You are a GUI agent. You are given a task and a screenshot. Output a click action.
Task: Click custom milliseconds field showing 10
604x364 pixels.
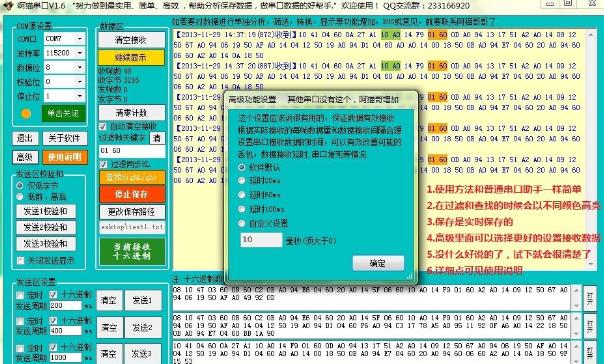[261, 240]
